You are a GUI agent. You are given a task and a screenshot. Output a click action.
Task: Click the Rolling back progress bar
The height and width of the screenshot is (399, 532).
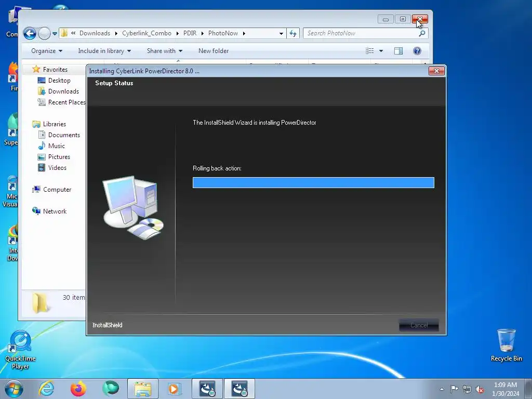(x=313, y=182)
